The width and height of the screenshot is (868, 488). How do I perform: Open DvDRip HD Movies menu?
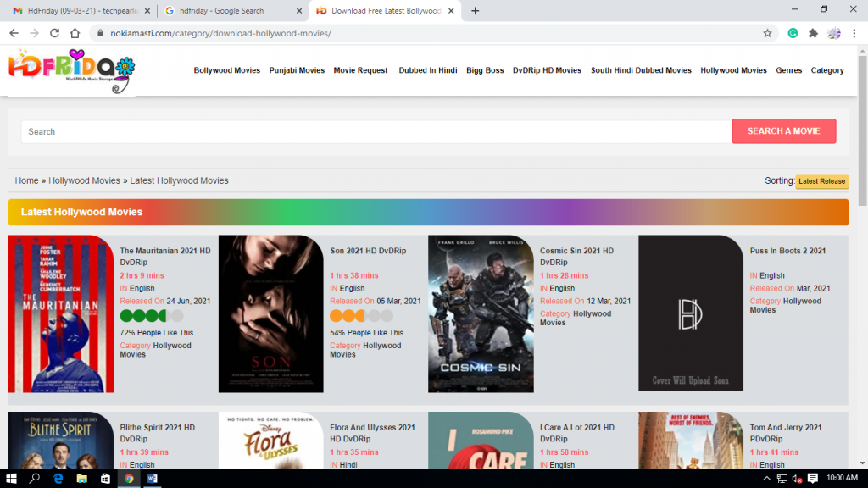click(x=547, y=70)
